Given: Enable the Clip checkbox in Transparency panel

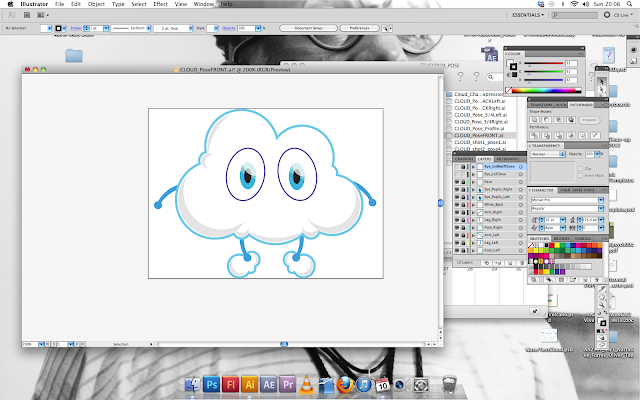Looking at the screenshot, I should pyautogui.click(x=580, y=169).
